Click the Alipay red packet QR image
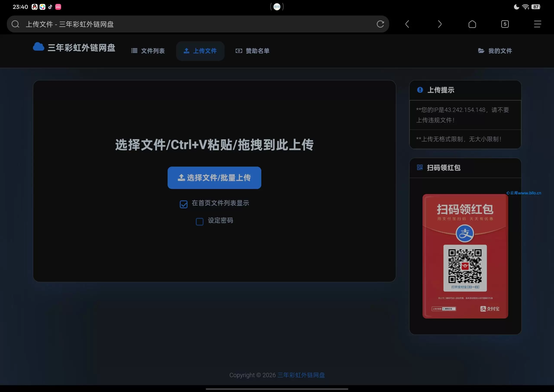 [x=465, y=256]
